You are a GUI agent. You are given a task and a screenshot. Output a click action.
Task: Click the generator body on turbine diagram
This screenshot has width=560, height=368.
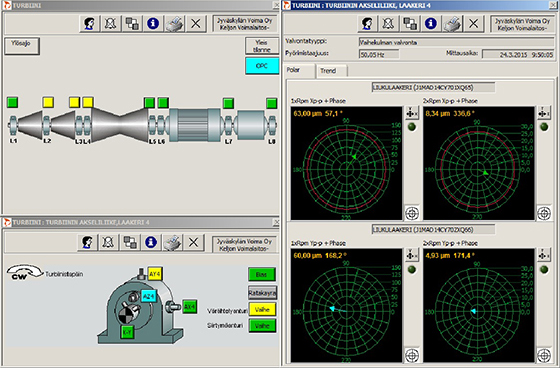pos(195,125)
